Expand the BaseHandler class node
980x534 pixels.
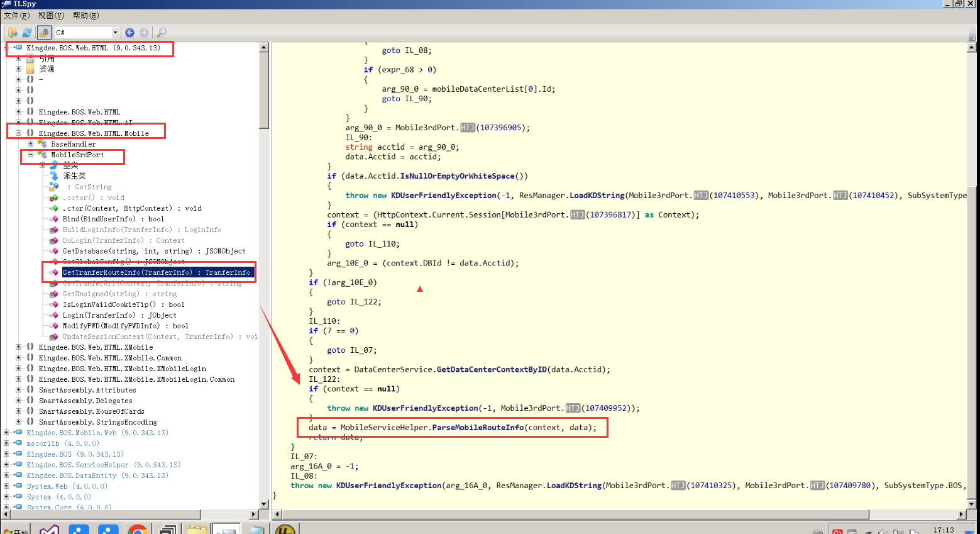(x=30, y=144)
